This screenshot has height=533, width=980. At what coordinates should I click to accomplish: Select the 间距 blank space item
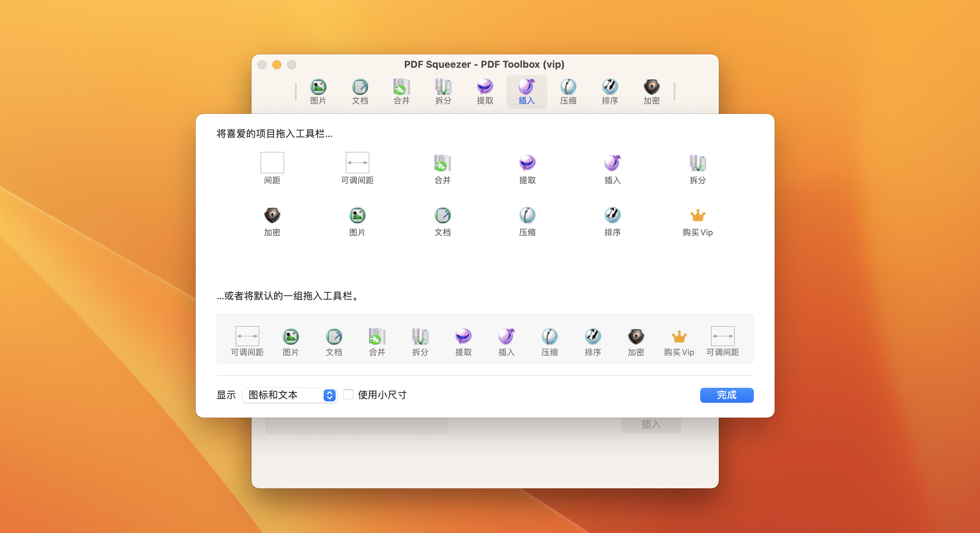pos(272,163)
